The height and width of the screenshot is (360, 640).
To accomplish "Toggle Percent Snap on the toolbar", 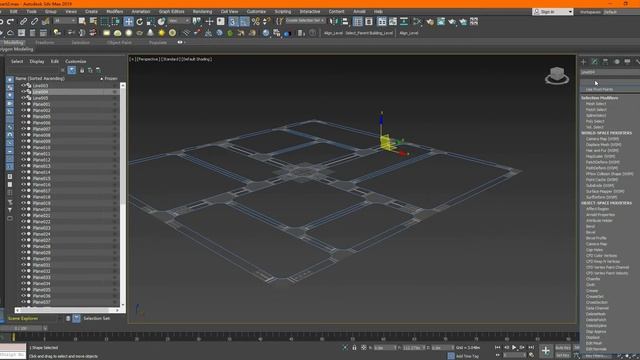I will point(256,21).
